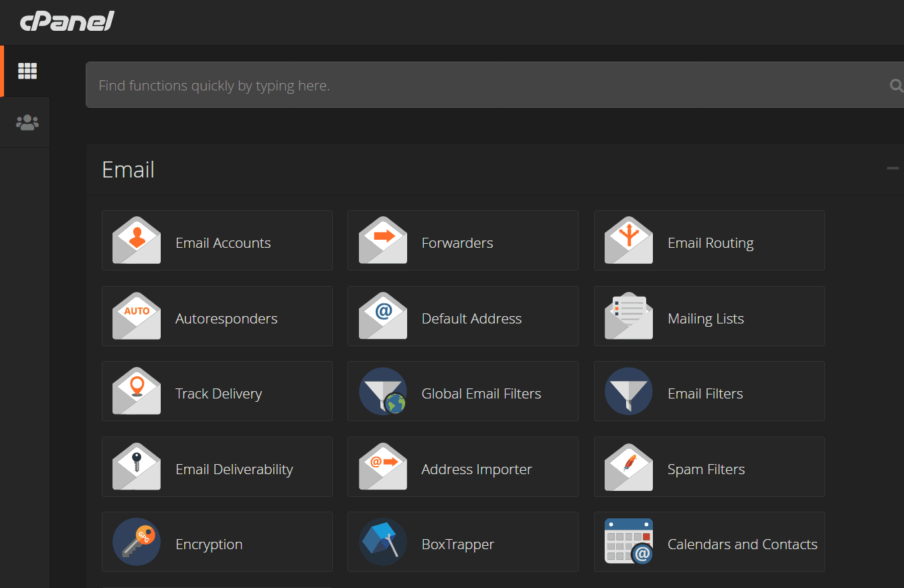This screenshot has height=588, width=904.
Task: Click the Mailing Lists icon
Action: [629, 316]
